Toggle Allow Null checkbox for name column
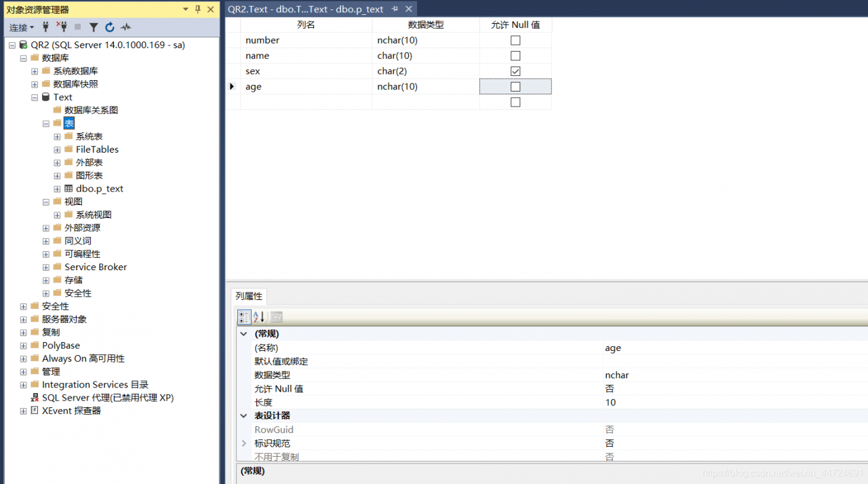The height and width of the screenshot is (484, 868). click(515, 56)
